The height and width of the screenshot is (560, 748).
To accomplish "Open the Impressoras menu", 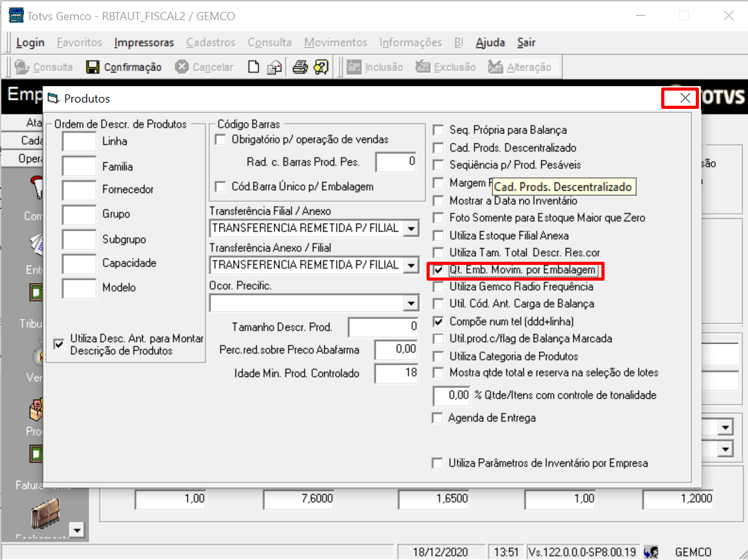I will coord(144,42).
